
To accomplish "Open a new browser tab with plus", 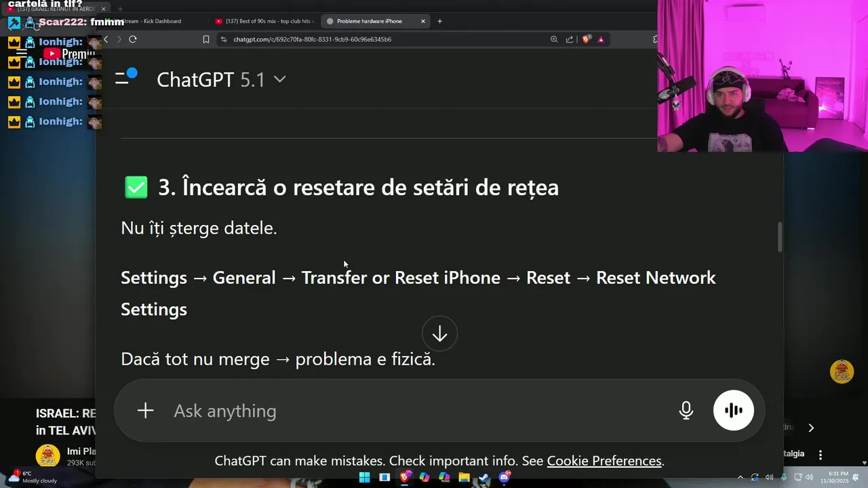I will point(439,21).
